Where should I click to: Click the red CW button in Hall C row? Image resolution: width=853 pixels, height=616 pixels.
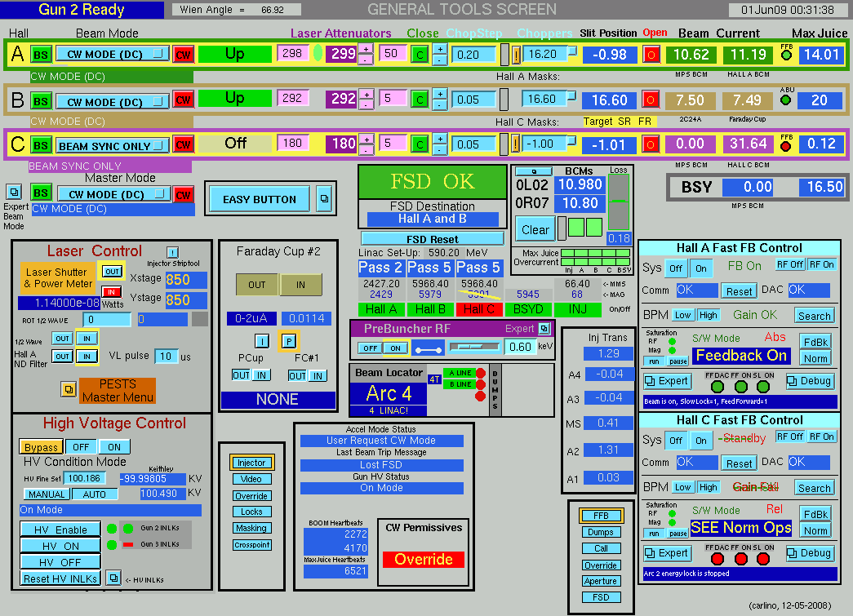184,144
